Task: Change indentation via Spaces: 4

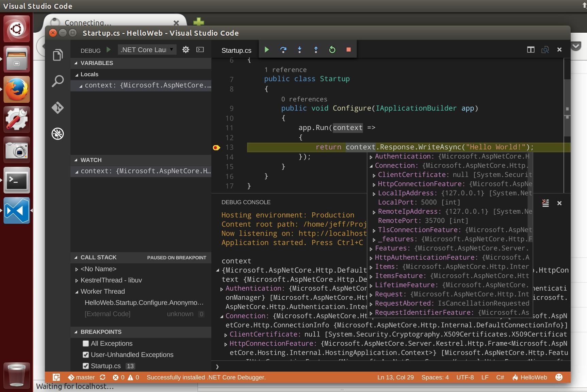Action: [x=435, y=377]
